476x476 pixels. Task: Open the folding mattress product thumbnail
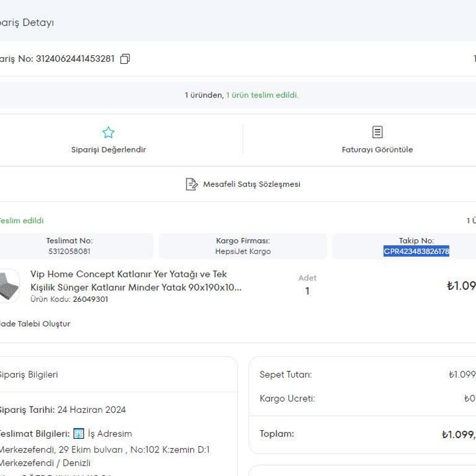pyautogui.click(x=9, y=287)
